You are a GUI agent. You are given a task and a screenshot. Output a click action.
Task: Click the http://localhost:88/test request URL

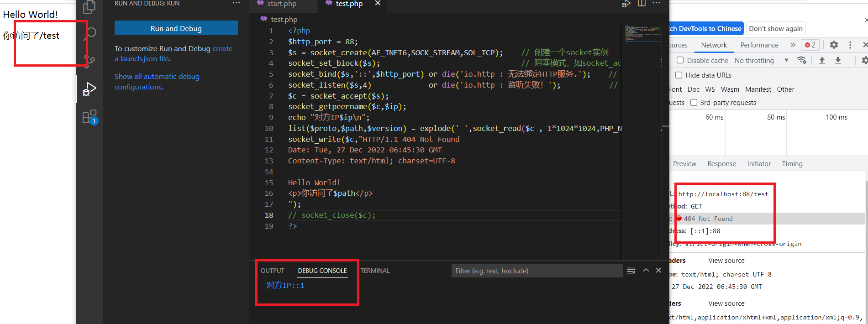[x=723, y=194]
